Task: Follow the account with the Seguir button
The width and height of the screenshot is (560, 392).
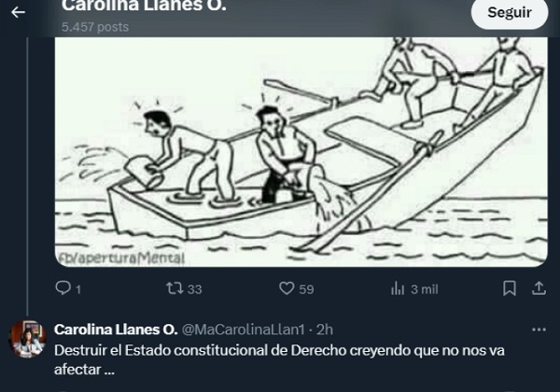Action: pos(510,12)
